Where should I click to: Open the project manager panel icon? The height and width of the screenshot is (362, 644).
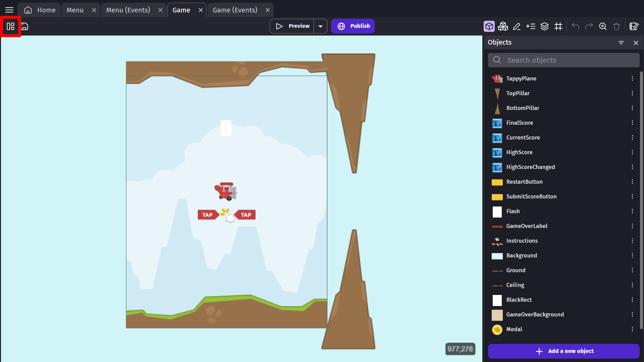[10, 26]
